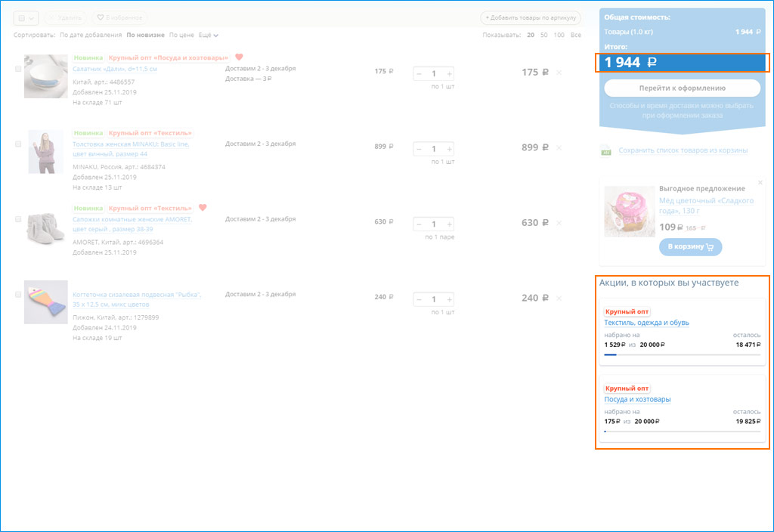Open Сапожки комнатные женские AMORET link
This screenshot has width=774, height=532.
coord(132,224)
